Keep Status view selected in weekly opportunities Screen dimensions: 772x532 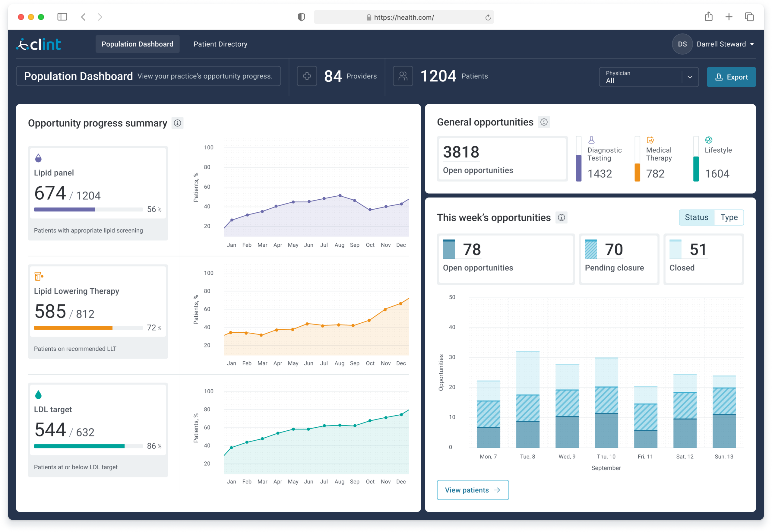696,217
